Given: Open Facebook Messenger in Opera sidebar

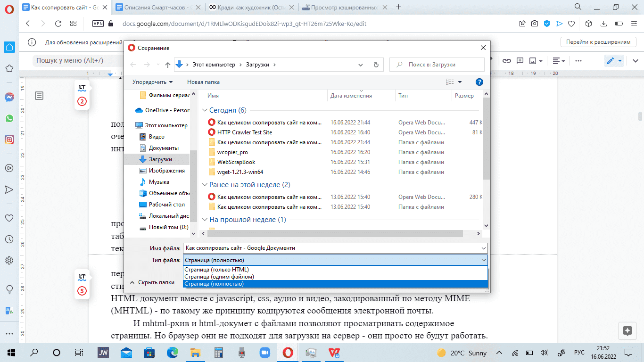Looking at the screenshot, I should coord(9,97).
